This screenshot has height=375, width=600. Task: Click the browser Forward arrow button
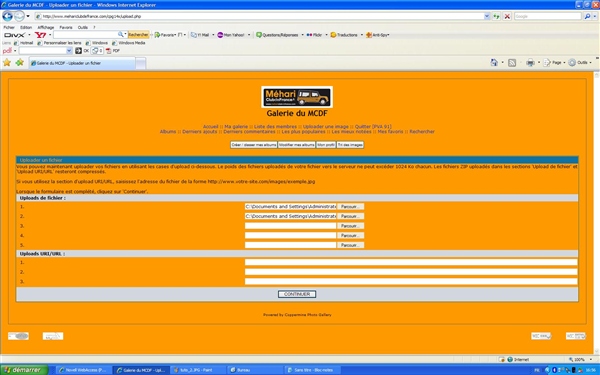point(19,16)
